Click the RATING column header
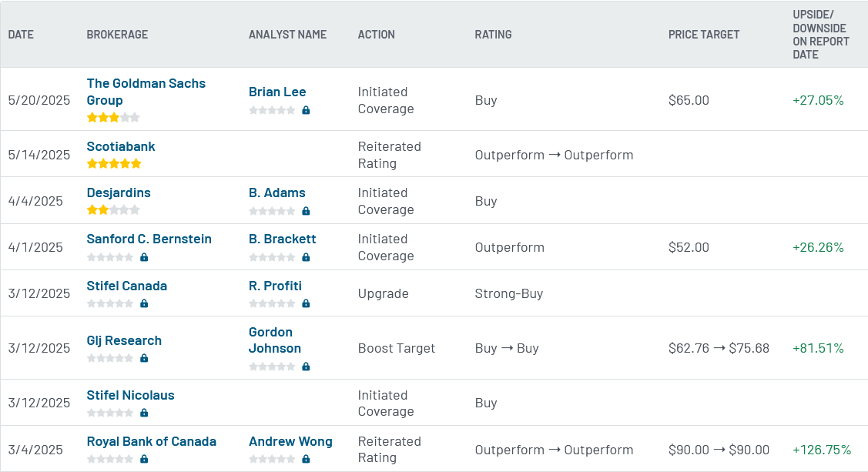Screen dimensions: 868x472 tap(493, 35)
